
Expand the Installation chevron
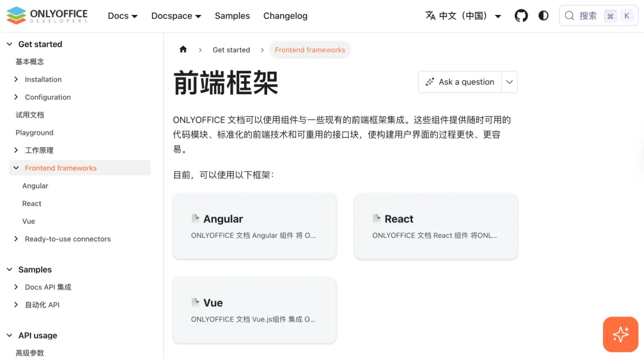tap(16, 79)
